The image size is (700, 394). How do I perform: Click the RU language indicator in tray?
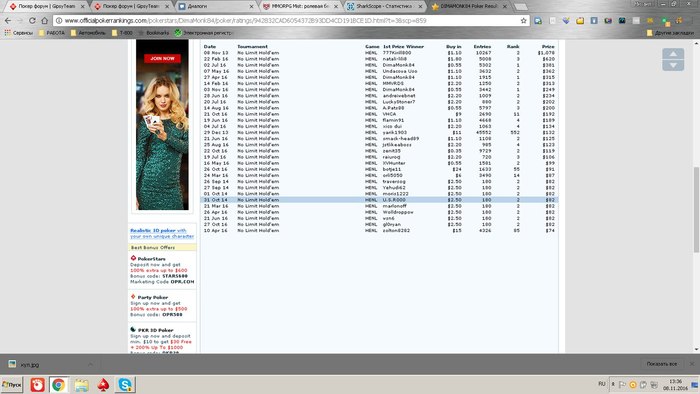coord(601,384)
